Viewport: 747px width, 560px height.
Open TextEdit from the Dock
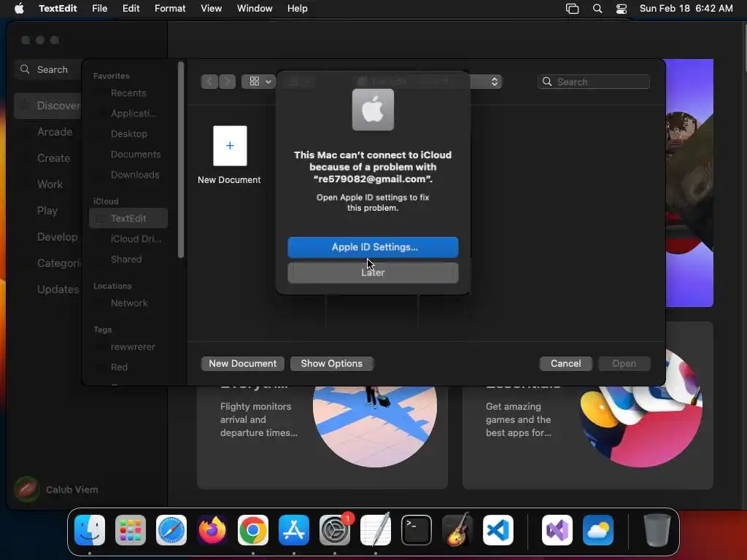(376, 530)
